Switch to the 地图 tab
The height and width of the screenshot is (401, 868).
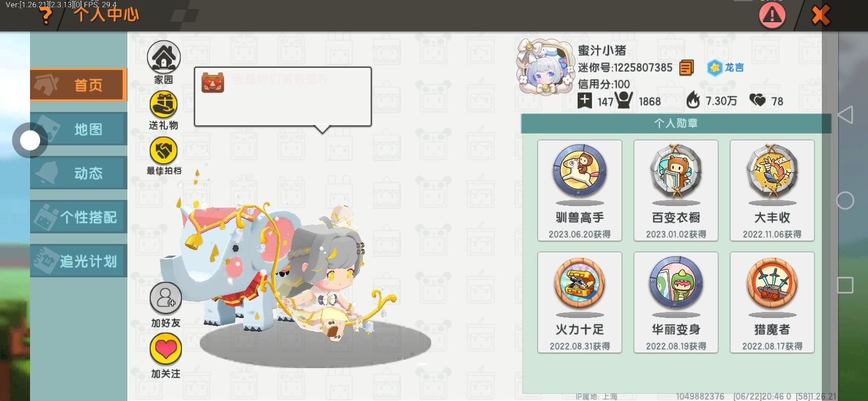[78, 129]
